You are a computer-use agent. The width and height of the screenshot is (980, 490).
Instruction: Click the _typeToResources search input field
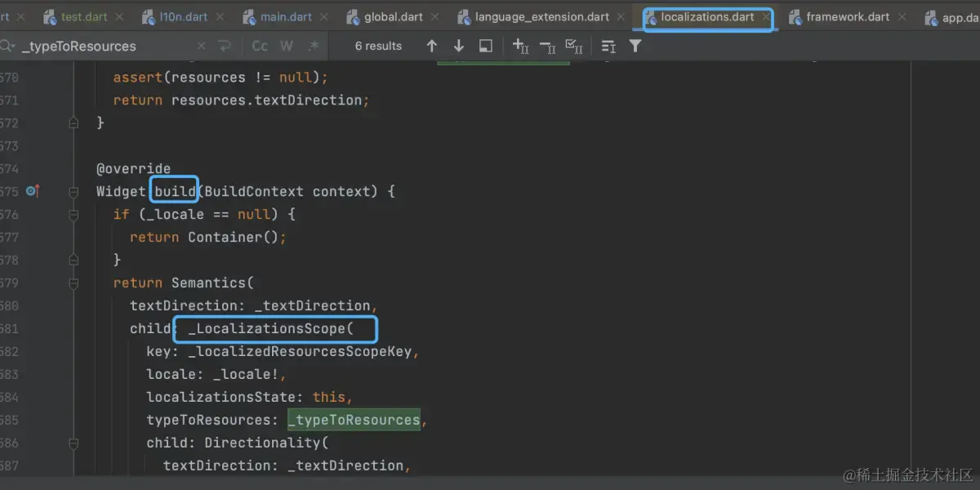[x=105, y=47]
